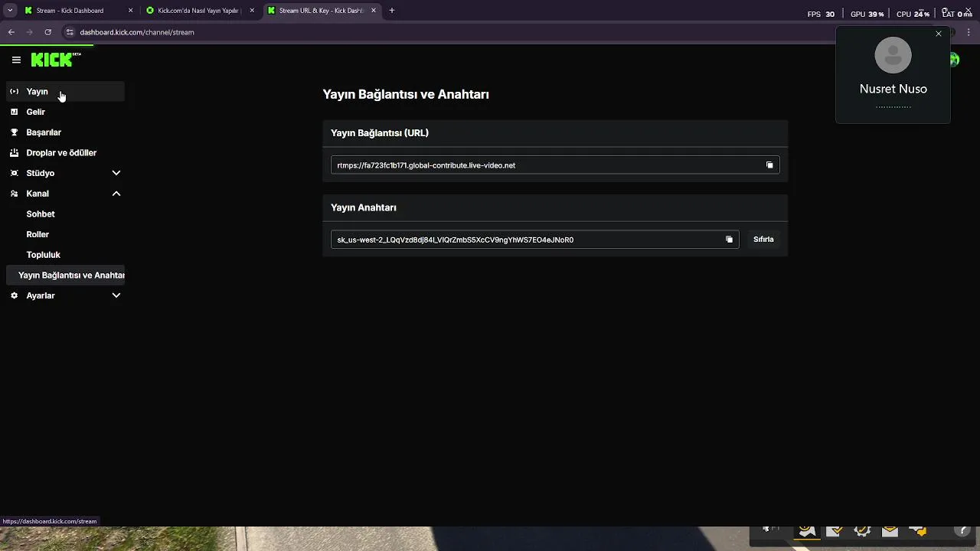Open Yayın in the sidebar
The image size is (980, 551).
(x=66, y=92)
